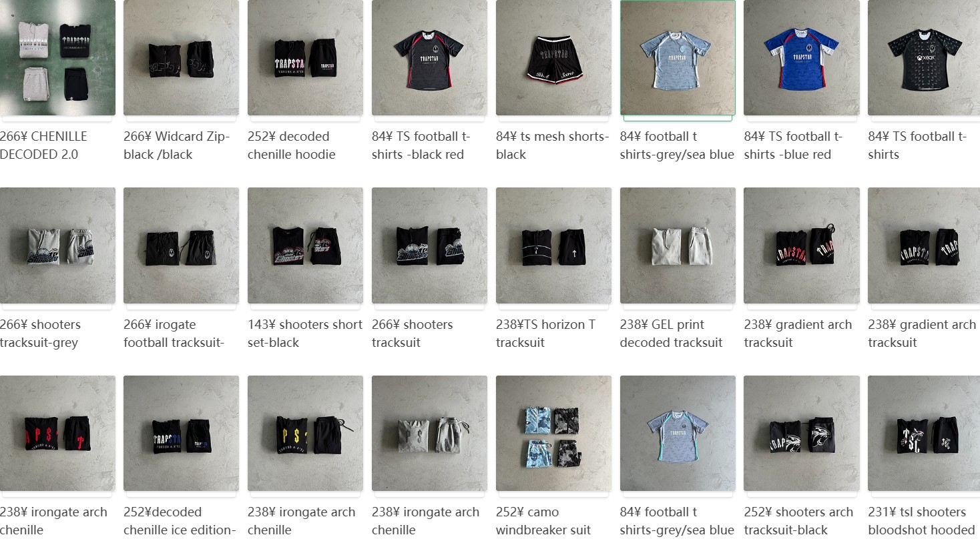Open the ts mesh shorts black image
The width and height of the screenshot is (980, 541).
coord(553,57)
